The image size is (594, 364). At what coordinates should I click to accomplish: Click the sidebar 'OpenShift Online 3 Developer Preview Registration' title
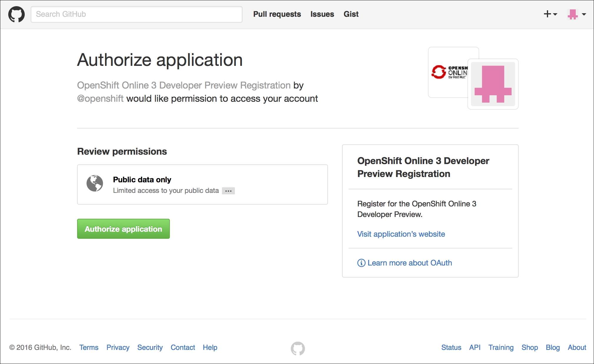(423, 167)
